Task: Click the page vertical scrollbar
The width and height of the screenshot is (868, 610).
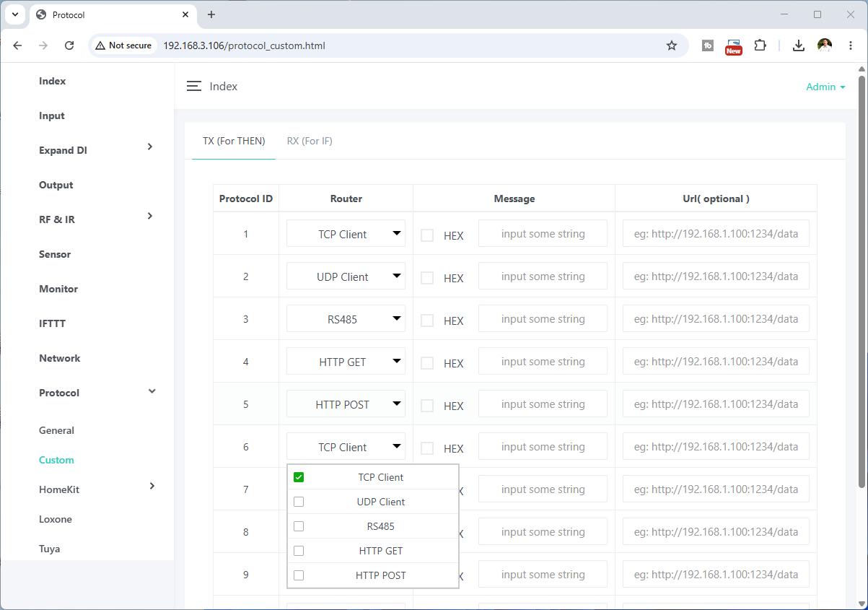Action: 862,280
